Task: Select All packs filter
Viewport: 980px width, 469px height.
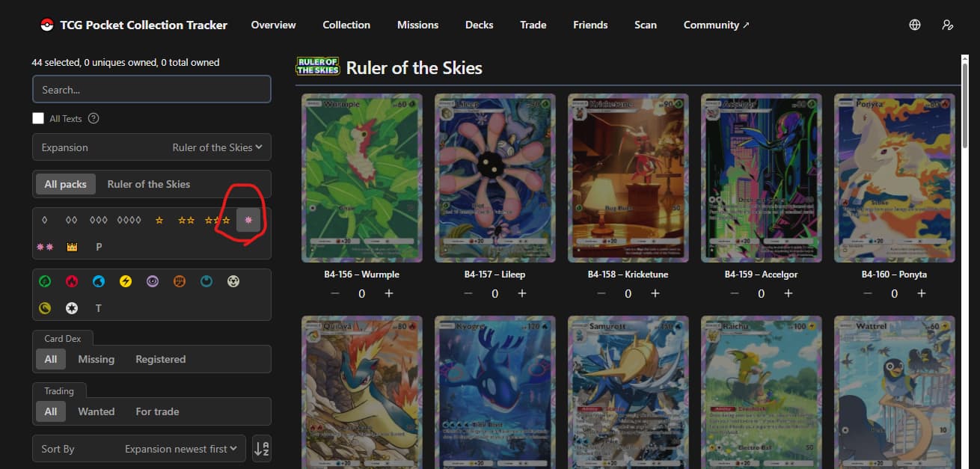Action: pyautogui.click(x=66, y=184)
